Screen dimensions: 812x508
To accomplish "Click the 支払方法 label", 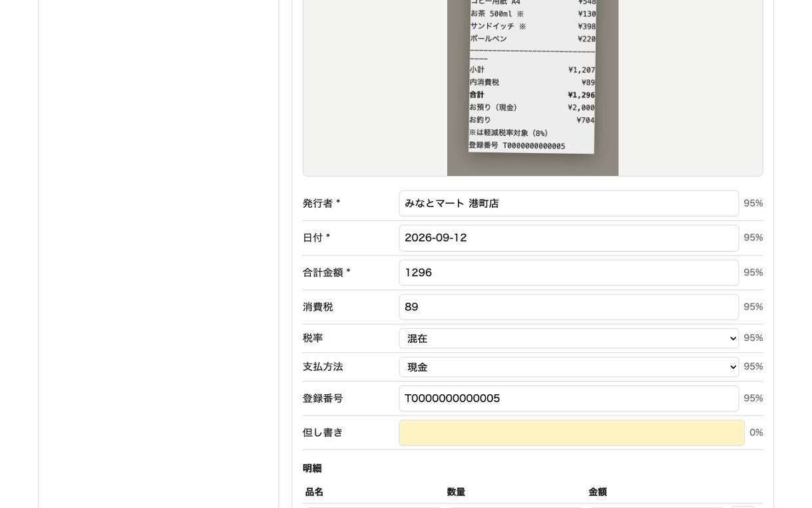I will point(323,367).
